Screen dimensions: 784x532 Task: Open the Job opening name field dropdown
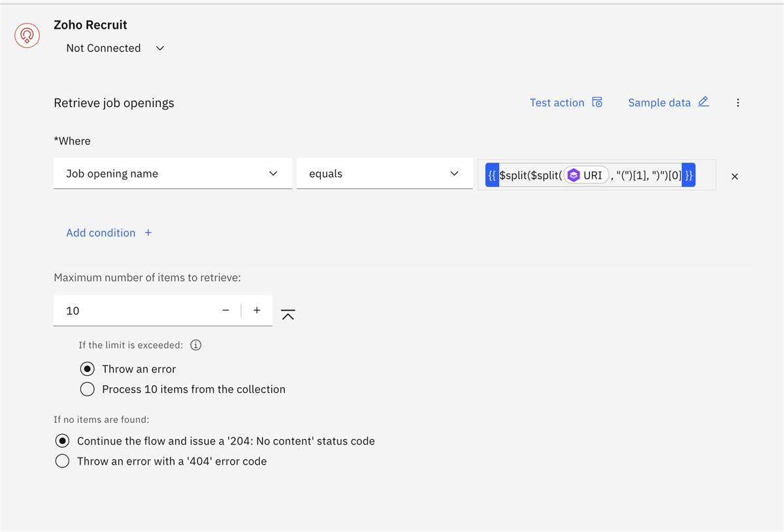(172, 174)
